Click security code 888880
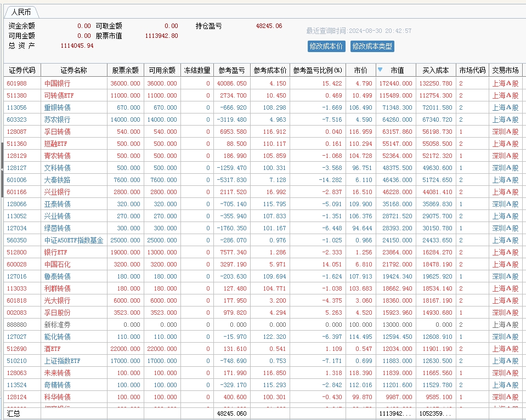526x420 pixels. coord(17,325)
